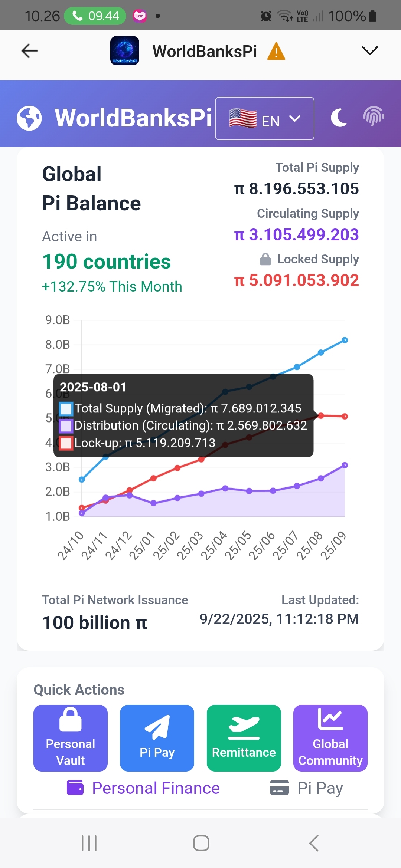Click the red Lock-up swatch in tooltip
Image resolution: width=401 pixels, height=868 pixels.
click(x=66, y=443)
